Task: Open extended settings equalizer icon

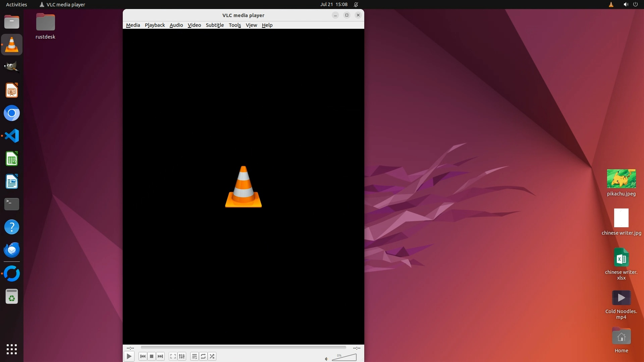Action: (182, 356)
